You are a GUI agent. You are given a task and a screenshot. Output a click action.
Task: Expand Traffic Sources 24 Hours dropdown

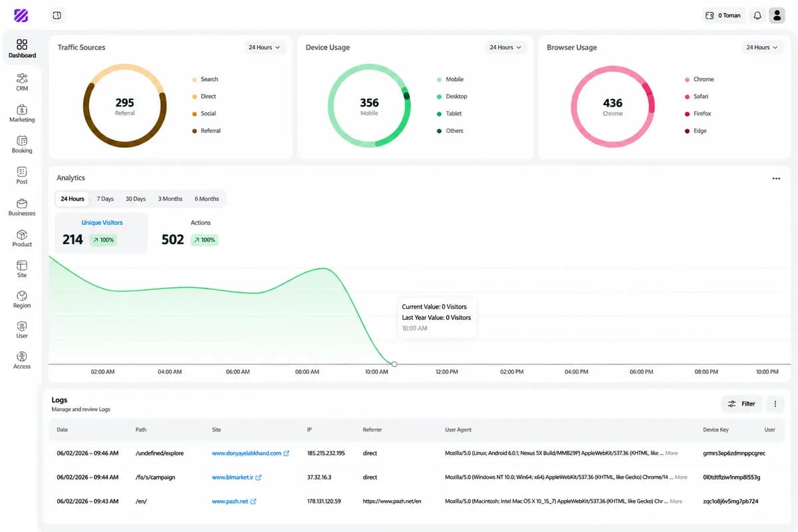pos(265,47)
